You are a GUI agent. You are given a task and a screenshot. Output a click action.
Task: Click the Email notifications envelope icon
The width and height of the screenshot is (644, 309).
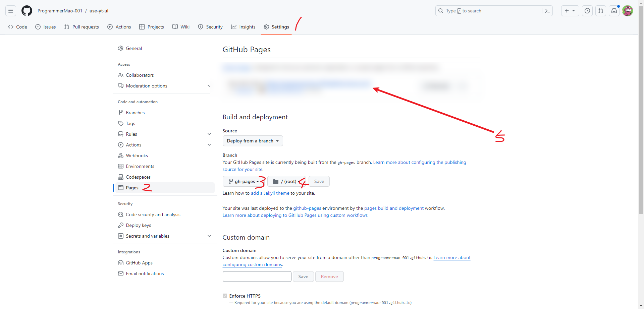121,273
